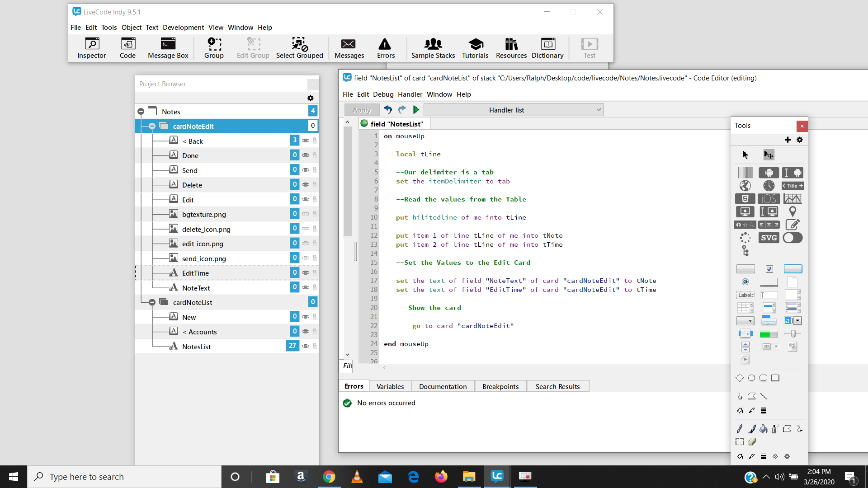Toggle visibility of NotesList field
The height and width of the screenshot is (488, 868).
(x=306, y=346)
